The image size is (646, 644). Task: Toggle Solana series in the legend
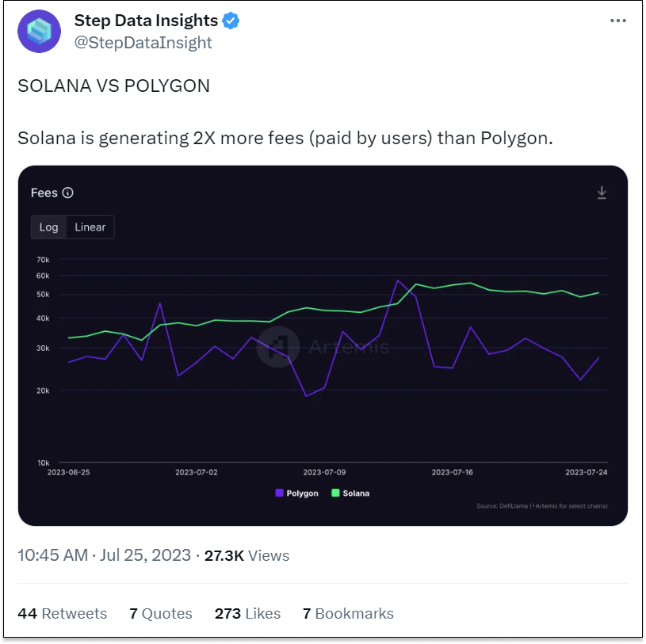click(350, 493)
